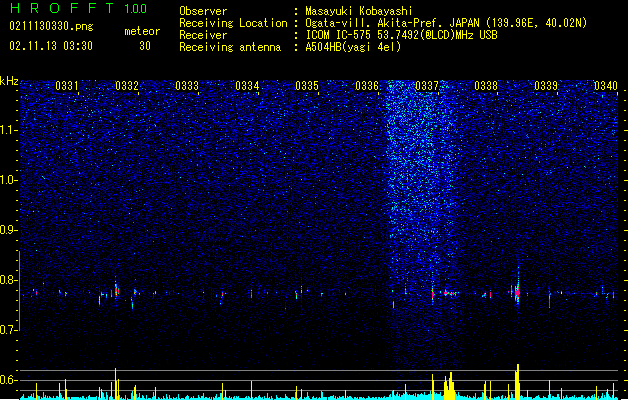Screen dimensions: 629x400
Task: Click the 1.1 kHz axis label
Action: tap(9, 130)
